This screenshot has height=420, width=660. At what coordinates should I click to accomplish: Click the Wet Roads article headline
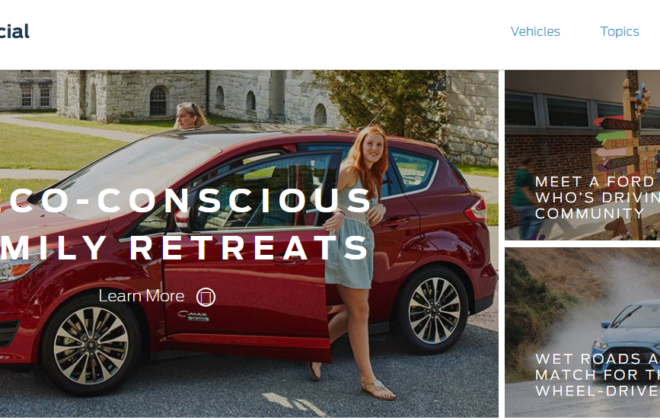[x=597, y=375]
